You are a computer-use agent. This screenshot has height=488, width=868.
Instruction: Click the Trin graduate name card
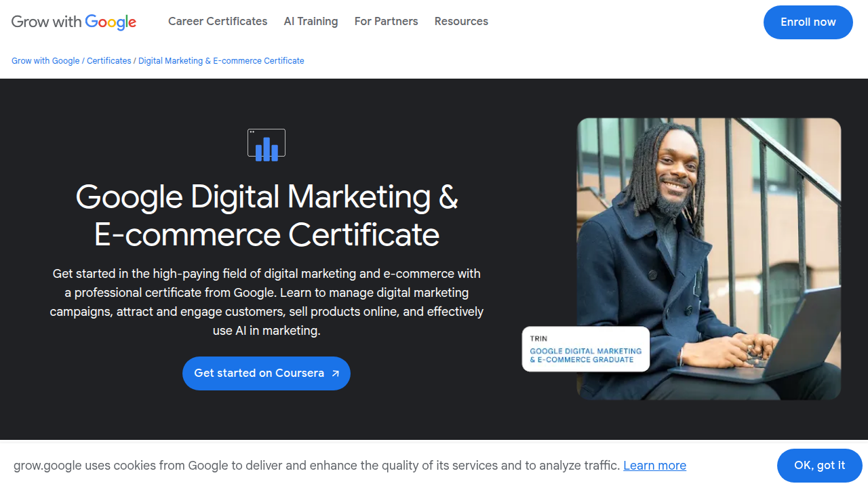(586, 349)
